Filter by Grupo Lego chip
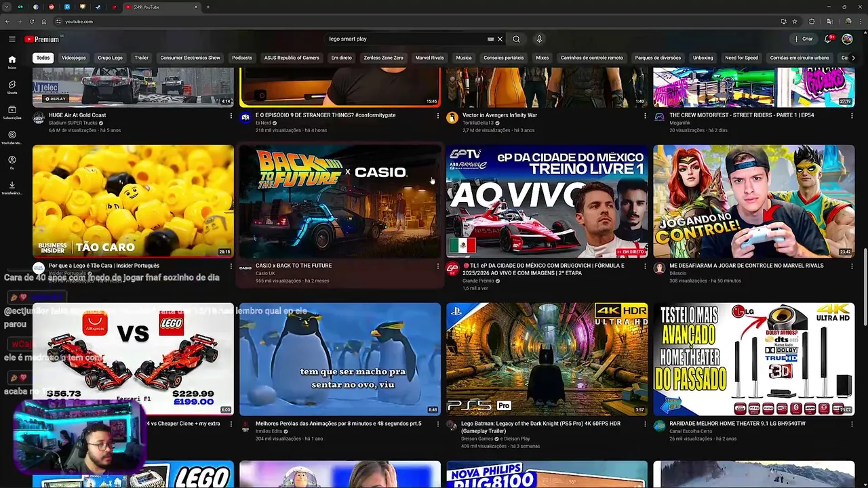The width and height of the screenshot is (868, 488). pos(110,58)
